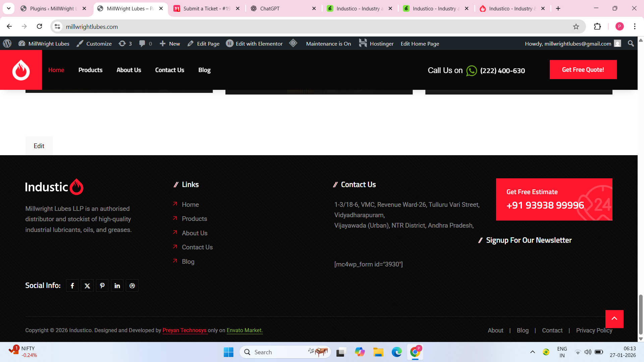Expand the New content menu in admin bar

[170, 44]
